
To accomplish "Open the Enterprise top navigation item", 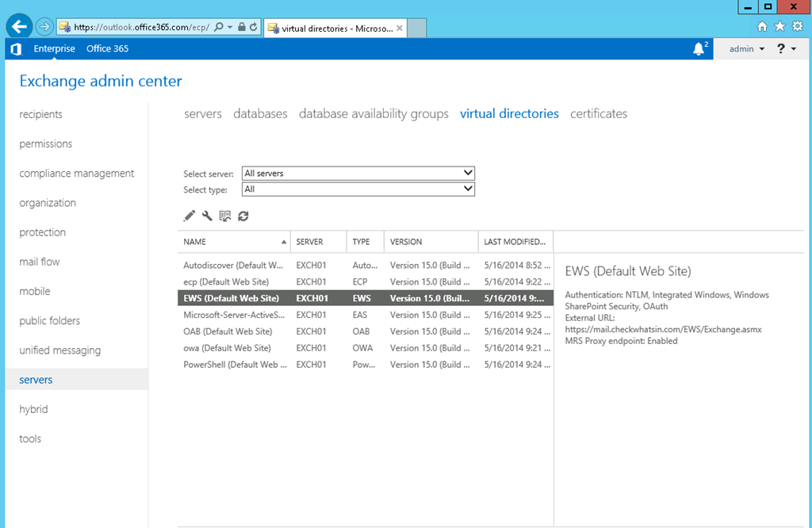I will click(x=55, y=48).
